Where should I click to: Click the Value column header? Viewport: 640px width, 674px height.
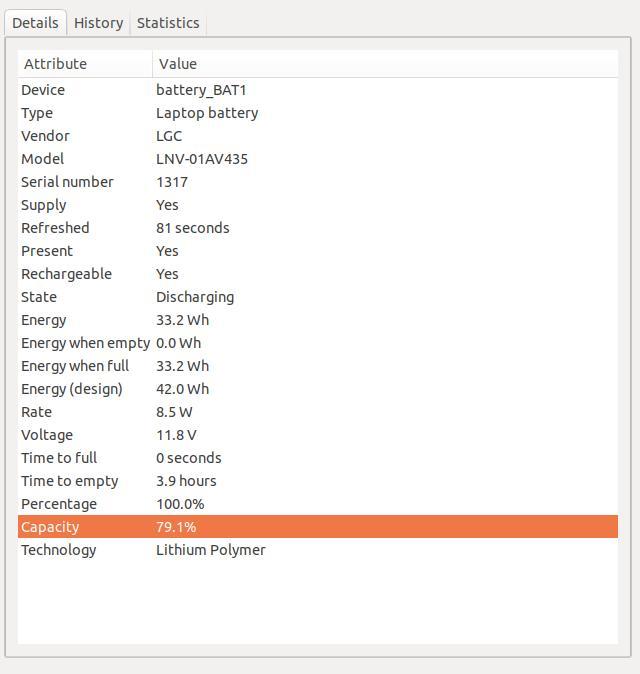pyautogui.click(x=385, y=64)
